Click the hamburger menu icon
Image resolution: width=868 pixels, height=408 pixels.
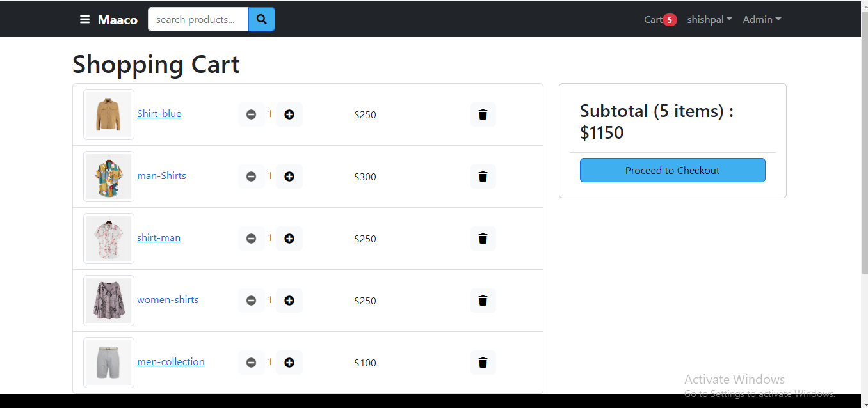pos(85,19)
